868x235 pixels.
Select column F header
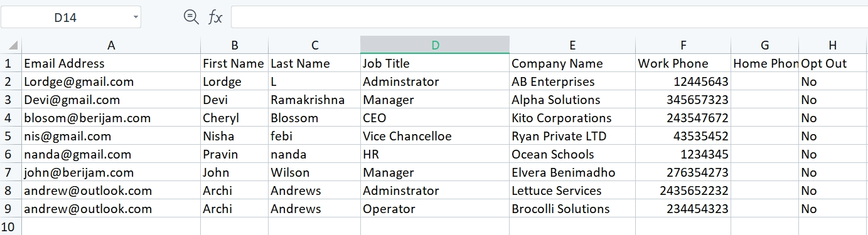tap(683, 45)
